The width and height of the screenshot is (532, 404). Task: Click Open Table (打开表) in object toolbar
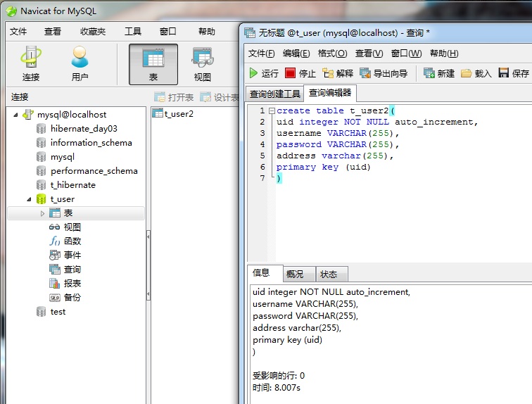174,97
